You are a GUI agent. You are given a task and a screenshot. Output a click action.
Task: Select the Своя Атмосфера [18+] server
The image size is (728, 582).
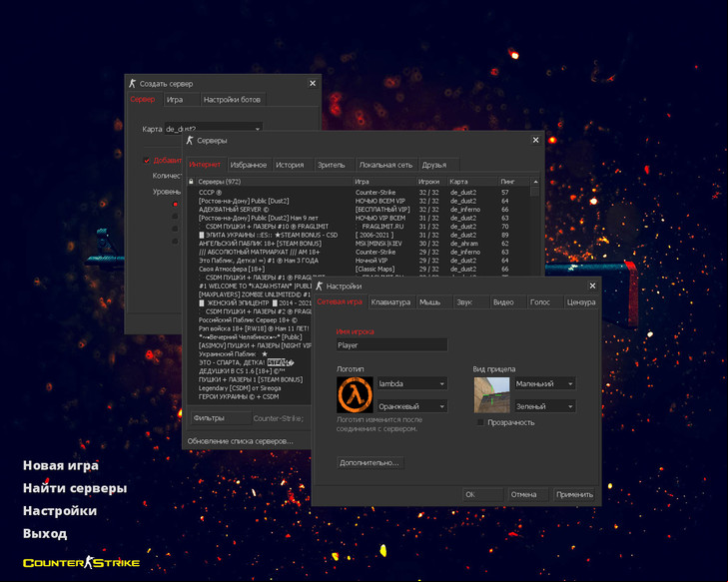tap(358, 269)
